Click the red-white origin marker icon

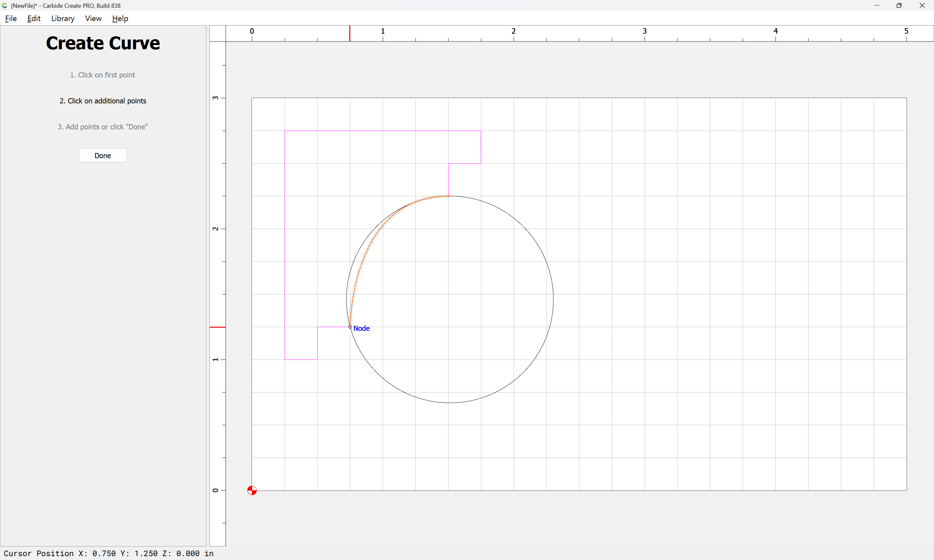pos(252,490)
